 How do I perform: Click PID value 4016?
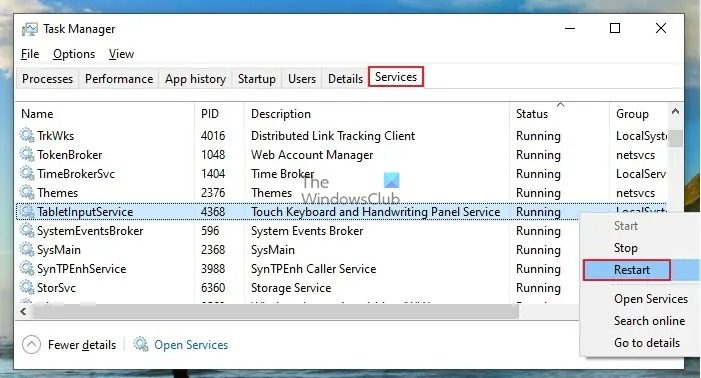pos(213,135)
